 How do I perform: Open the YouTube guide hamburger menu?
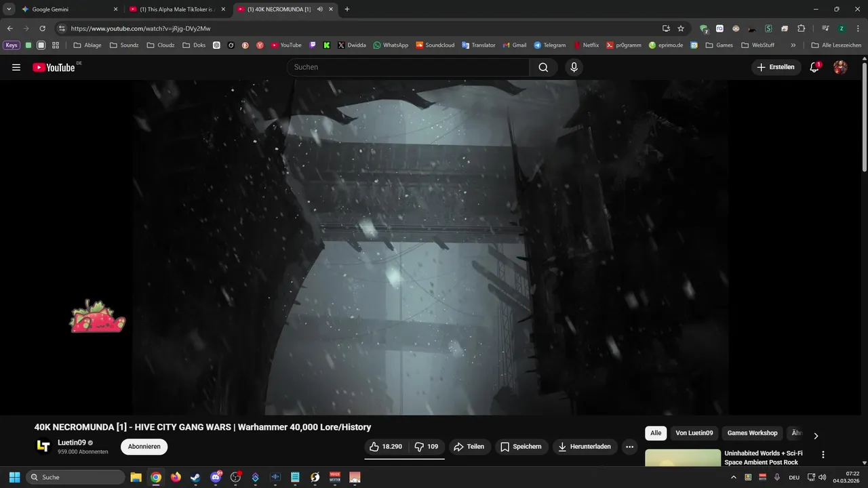(x=16, y=67)
